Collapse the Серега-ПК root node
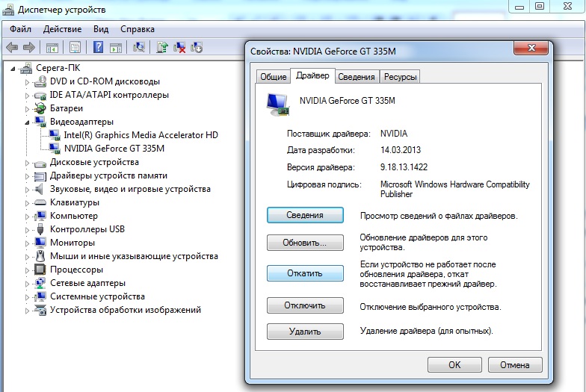Screen dimensions: 586x392 13,69
